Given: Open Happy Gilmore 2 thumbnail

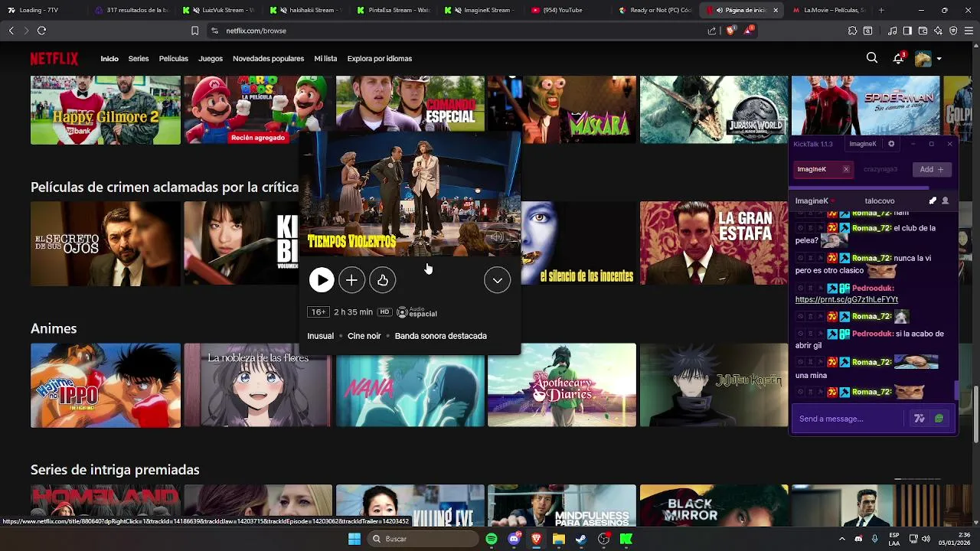Looking at the screenshot, I should (x=106, y=110).
